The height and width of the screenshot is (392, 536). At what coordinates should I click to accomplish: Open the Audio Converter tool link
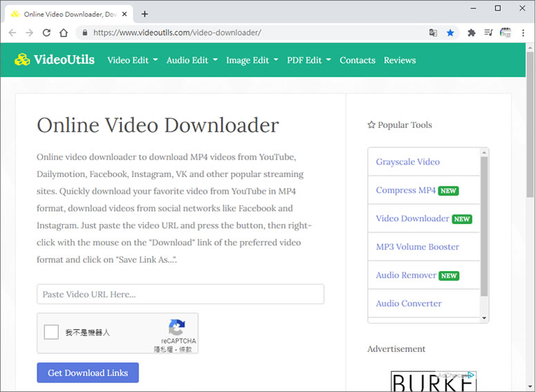[409, 304]
